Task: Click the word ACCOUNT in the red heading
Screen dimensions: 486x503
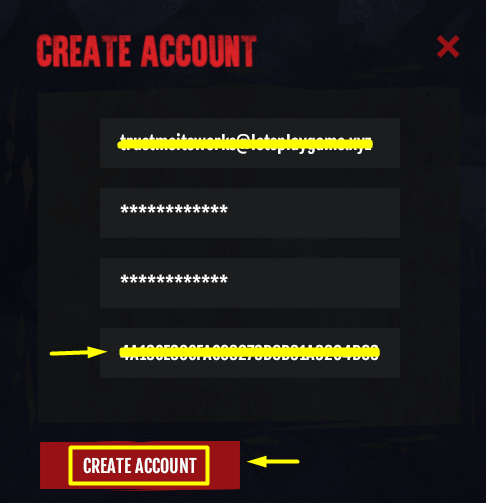Action: tap(199, 51)
